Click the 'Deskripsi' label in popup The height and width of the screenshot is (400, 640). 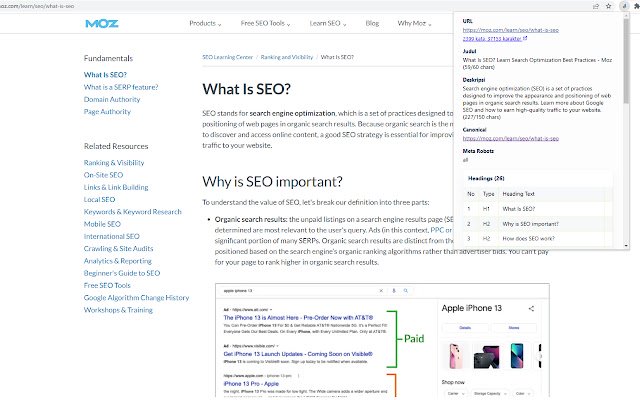coord(473,80)
